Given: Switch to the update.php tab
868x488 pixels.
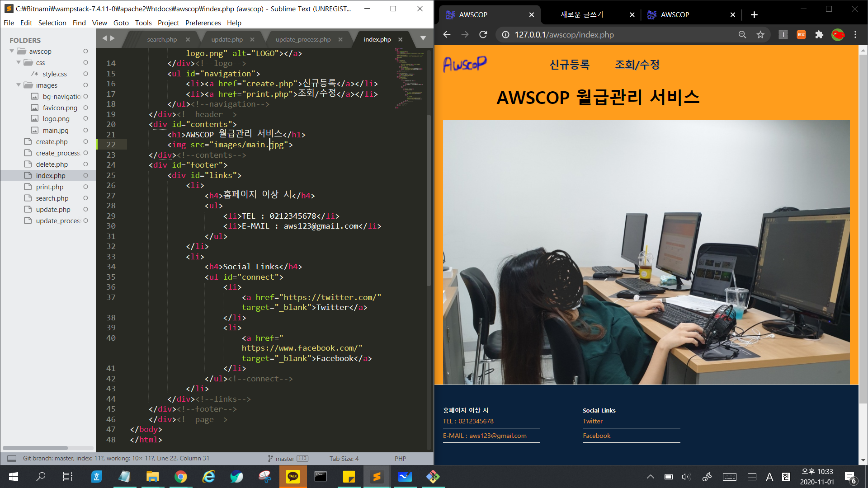Looking at the screenshot, I should pos(227,39).
